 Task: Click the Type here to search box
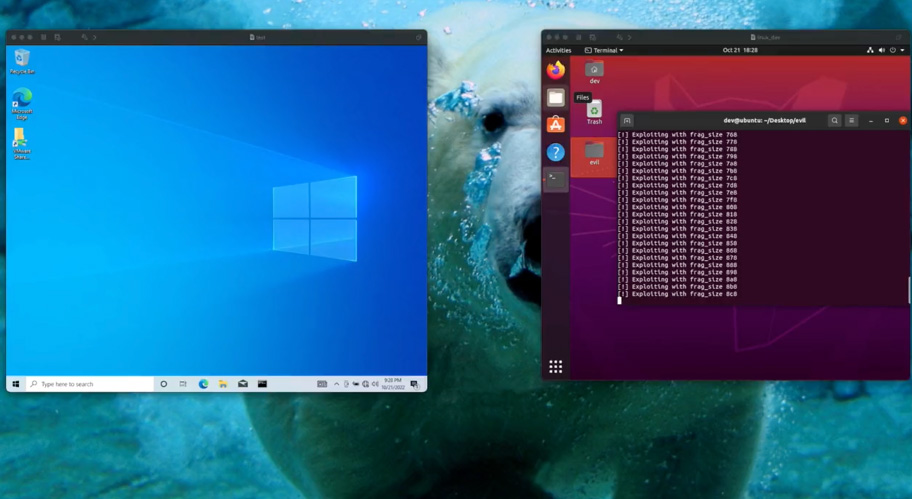coord(90,384)
